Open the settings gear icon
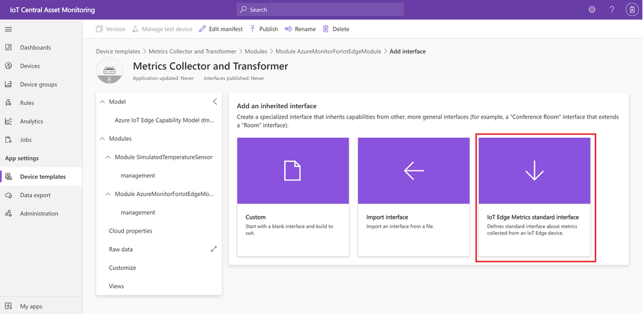Screen dimensions: 644x314 [x=592, y=10]
